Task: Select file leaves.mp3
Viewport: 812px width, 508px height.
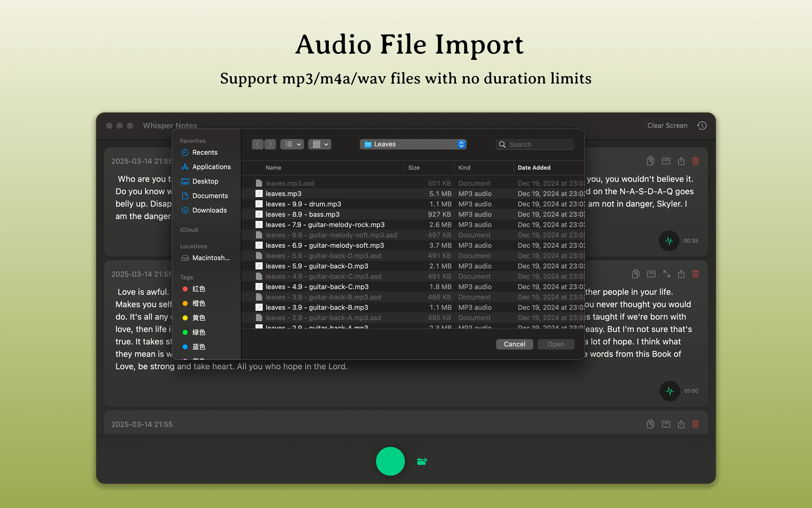Action: pos(413,194)
